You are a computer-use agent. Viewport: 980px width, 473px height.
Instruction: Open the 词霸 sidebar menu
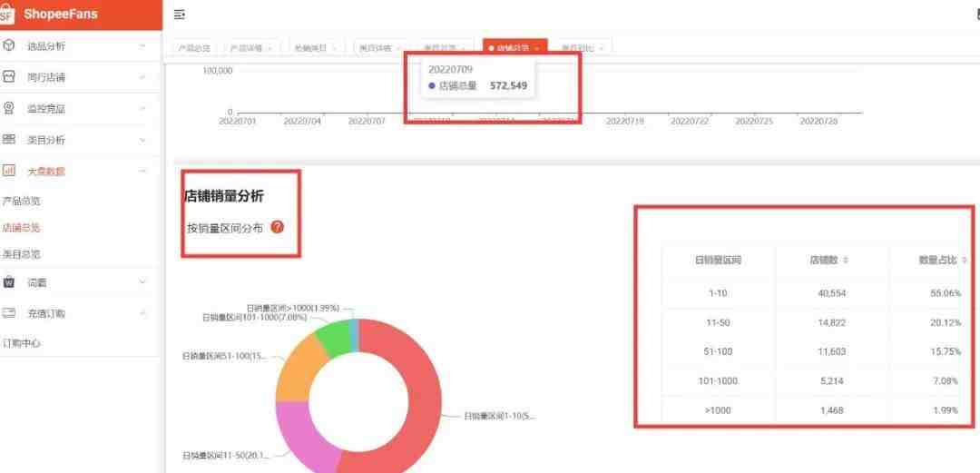pyautogui.click(x=82, y=282)
